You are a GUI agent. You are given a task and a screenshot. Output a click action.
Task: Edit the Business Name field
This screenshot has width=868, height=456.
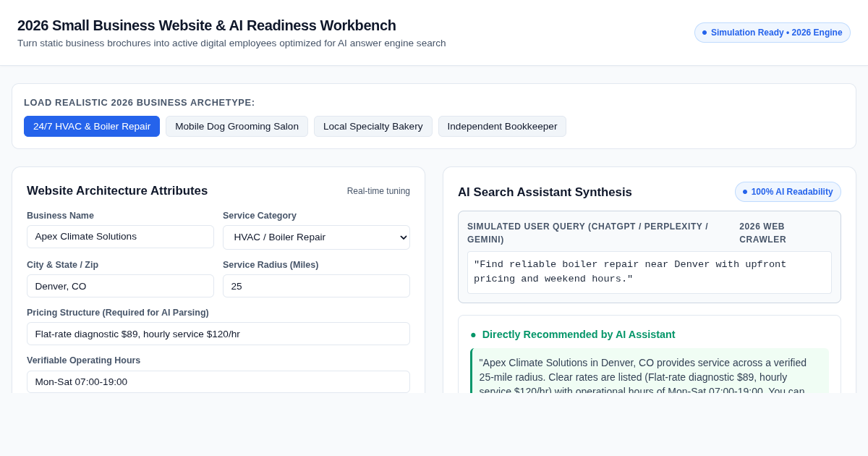click(120, 237)
